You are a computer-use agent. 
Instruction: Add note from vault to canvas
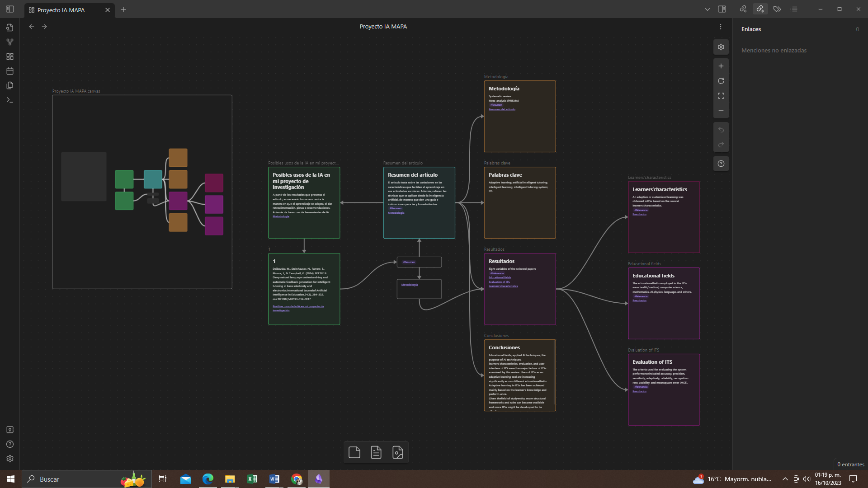click(376, 452)
